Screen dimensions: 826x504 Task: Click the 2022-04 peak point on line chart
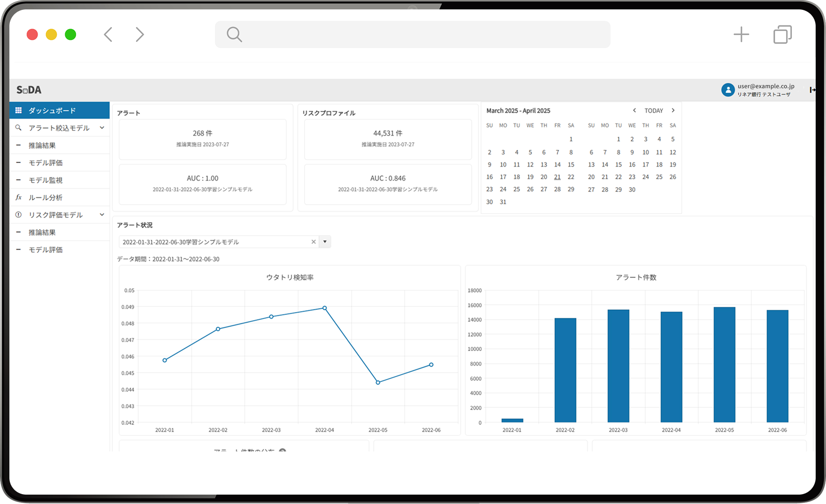tap(325, 308)
